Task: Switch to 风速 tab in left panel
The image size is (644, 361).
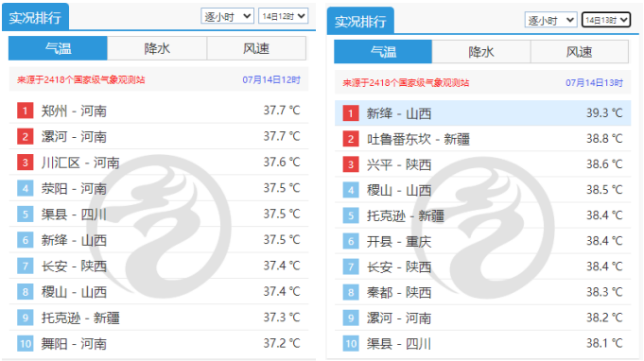Action: point(256,48)
